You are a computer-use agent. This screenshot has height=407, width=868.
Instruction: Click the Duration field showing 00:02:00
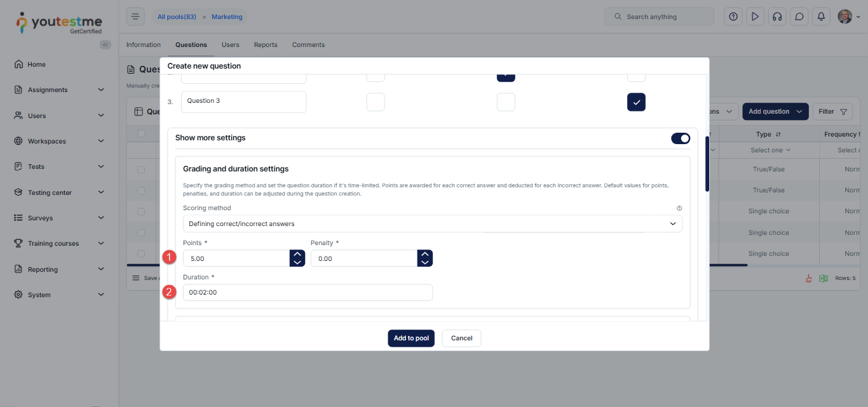308,293
